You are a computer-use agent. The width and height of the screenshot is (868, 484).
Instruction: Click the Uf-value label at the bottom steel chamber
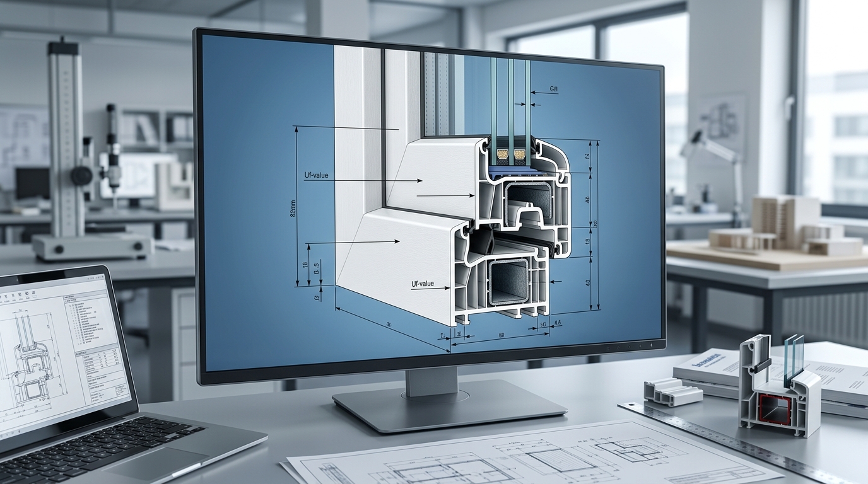point(423,284)
